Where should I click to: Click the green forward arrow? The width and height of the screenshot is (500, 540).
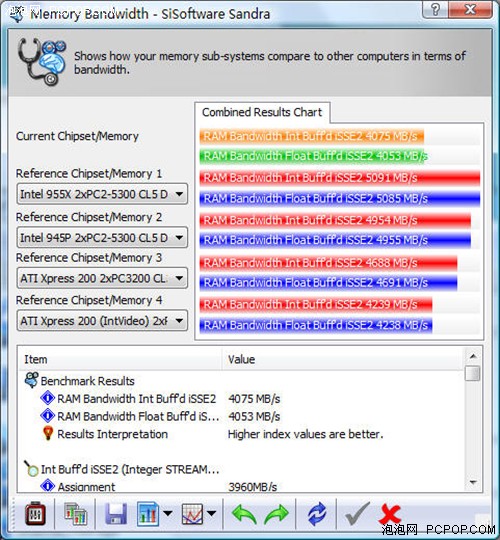277,514
